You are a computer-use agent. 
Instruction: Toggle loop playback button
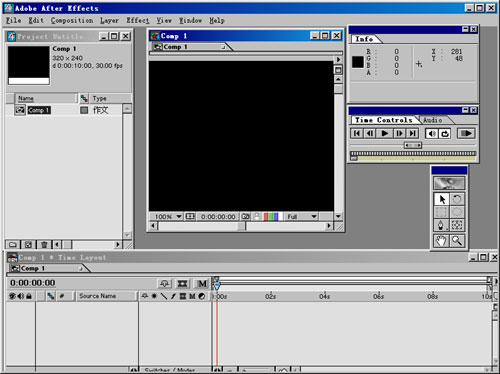445,134
